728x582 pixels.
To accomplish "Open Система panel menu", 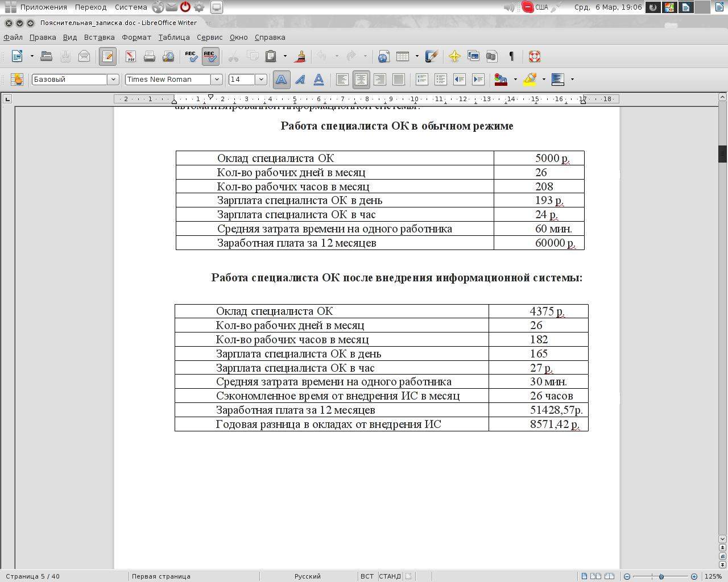I will [x=131, y=7].
